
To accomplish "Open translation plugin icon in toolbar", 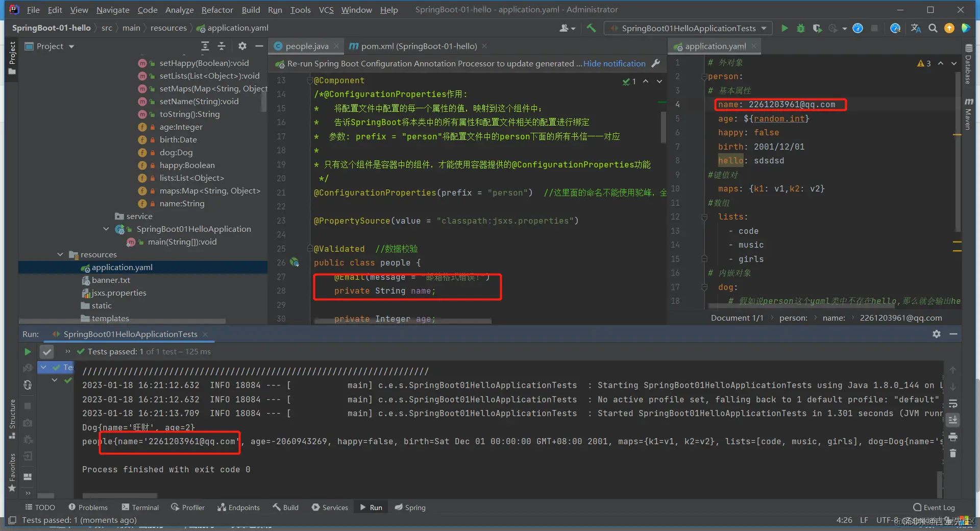I will pyautogui.click(x=916, y=28).
